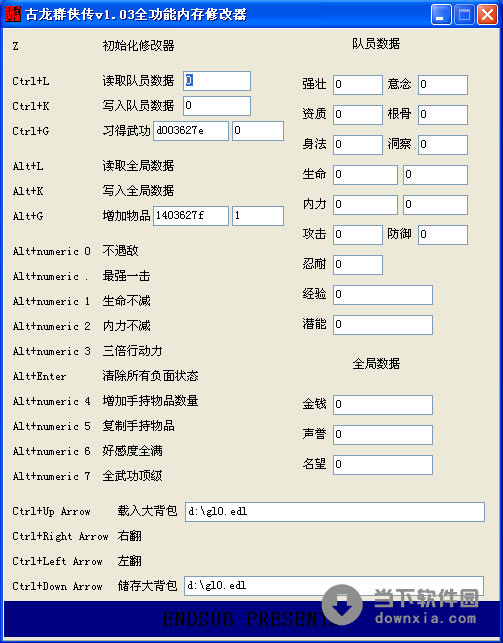503x643 pixels.
Task: Click the 名望 input field
Action: [383, 465]
